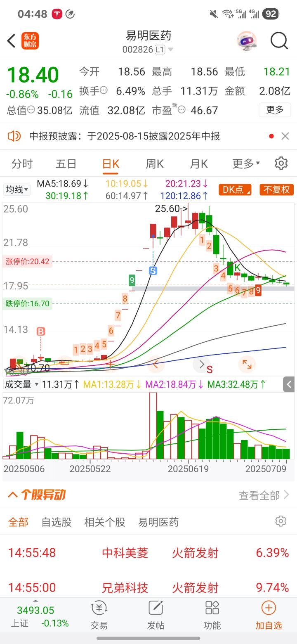Open the robot assistant avatar
This screenshot has height=644, width=297.
click(x=247, y=41)
